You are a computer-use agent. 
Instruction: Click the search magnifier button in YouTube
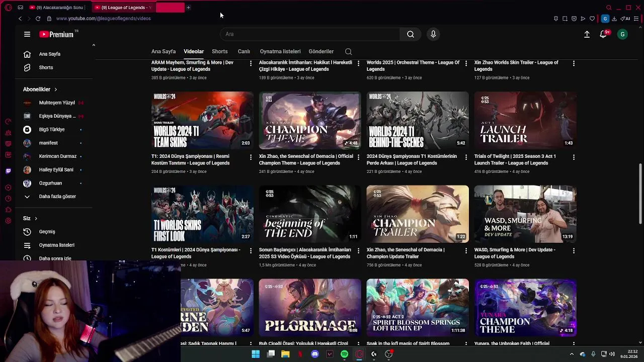tap(411, 34)
